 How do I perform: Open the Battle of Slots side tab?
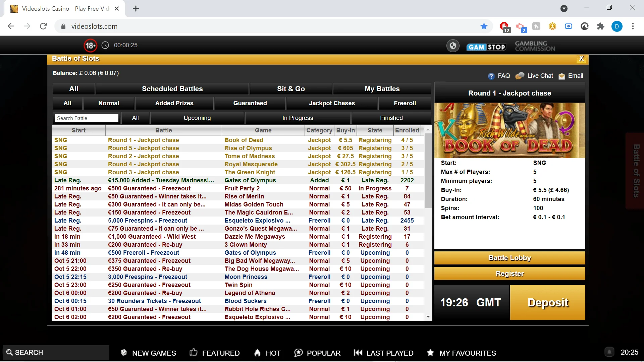pos(635,171)
